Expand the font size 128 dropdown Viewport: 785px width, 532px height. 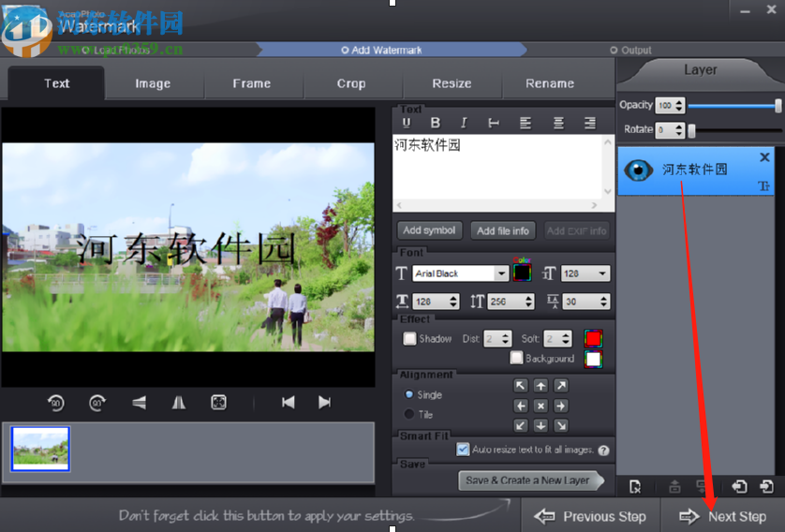click(x=602, y=273)
